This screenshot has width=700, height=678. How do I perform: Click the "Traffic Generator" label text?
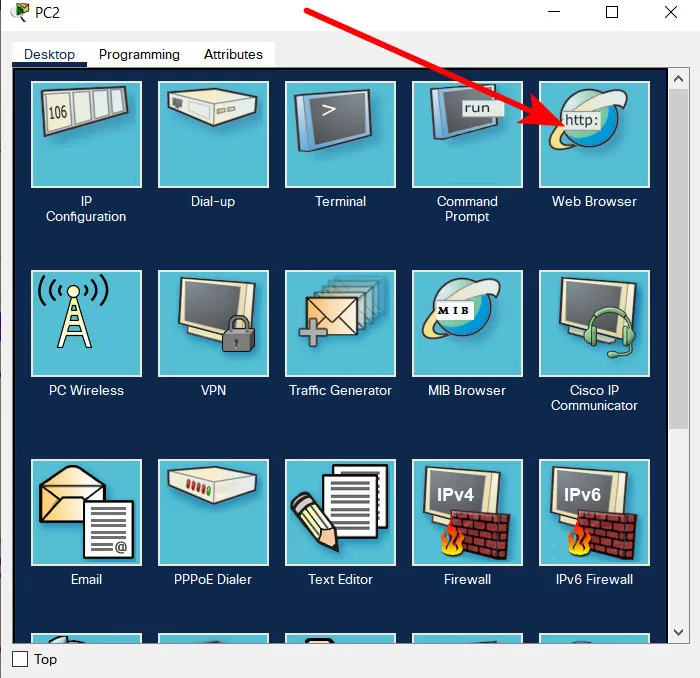click(340, 391)
